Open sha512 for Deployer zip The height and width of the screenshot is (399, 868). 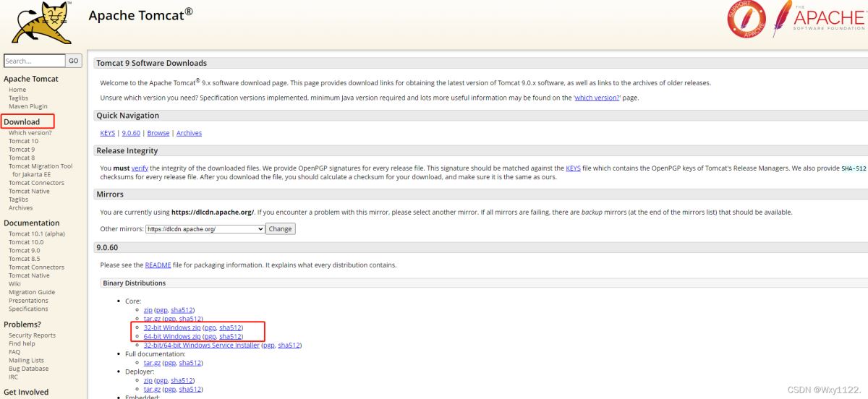tap(182, 380)
